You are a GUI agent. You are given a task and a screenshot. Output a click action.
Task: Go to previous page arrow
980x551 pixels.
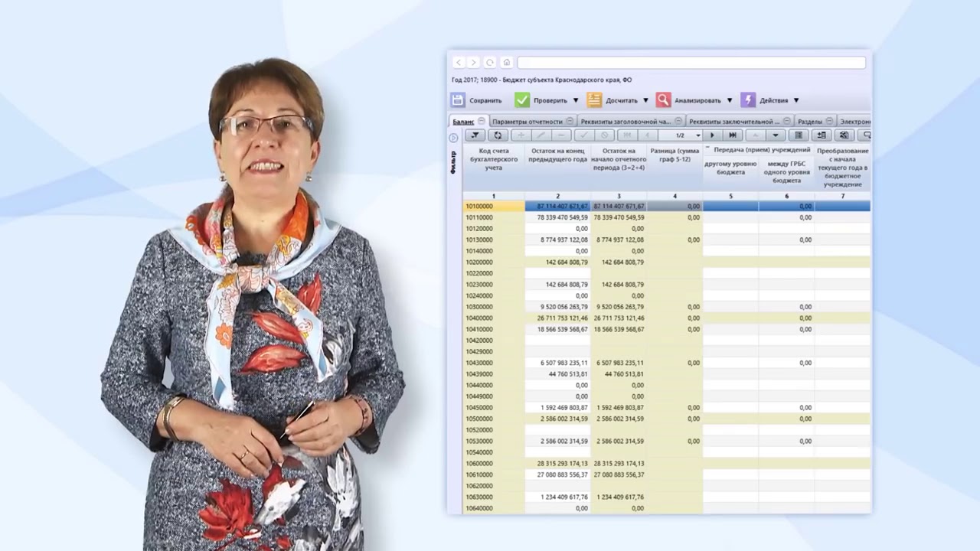[x=648, y=135]
